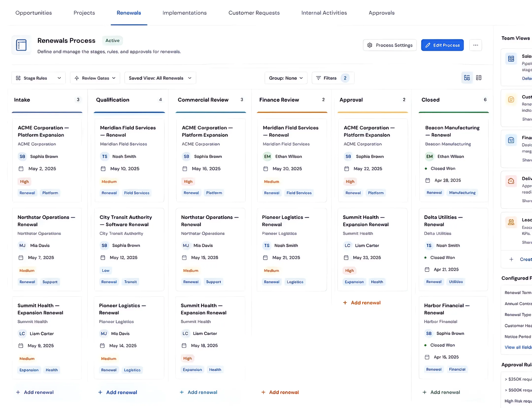
Task: Click the Customer team view orange icon
Action: click(511, 99)
